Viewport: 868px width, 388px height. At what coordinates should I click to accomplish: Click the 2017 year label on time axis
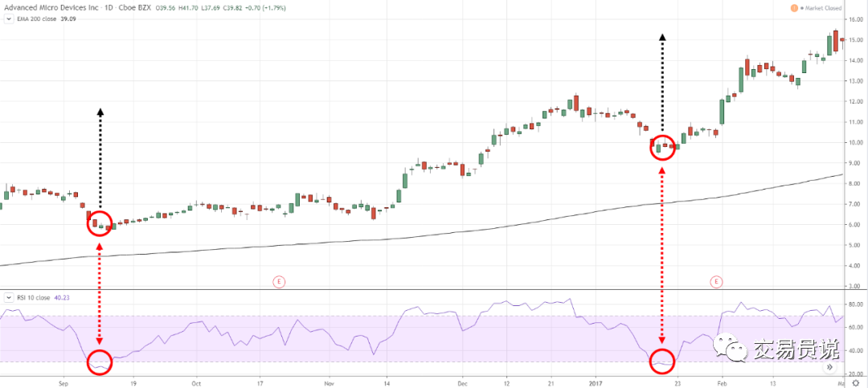(596, 382)
